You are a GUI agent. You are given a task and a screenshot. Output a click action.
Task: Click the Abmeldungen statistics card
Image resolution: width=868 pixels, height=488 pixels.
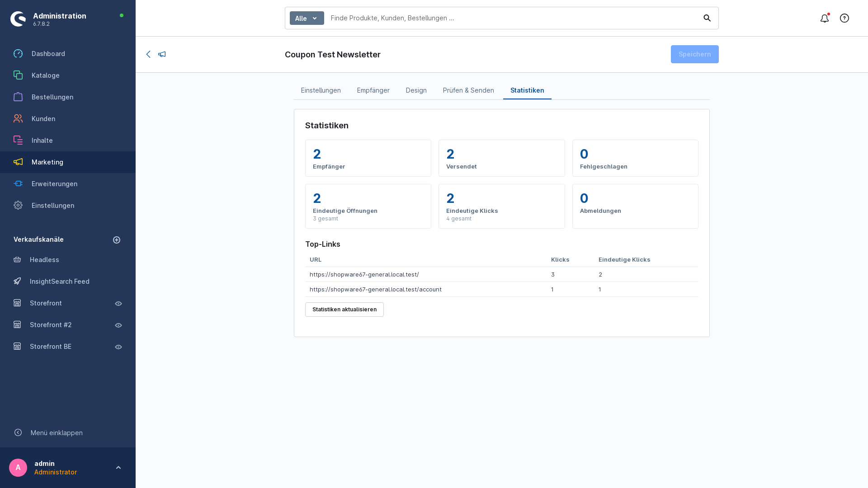635,206
